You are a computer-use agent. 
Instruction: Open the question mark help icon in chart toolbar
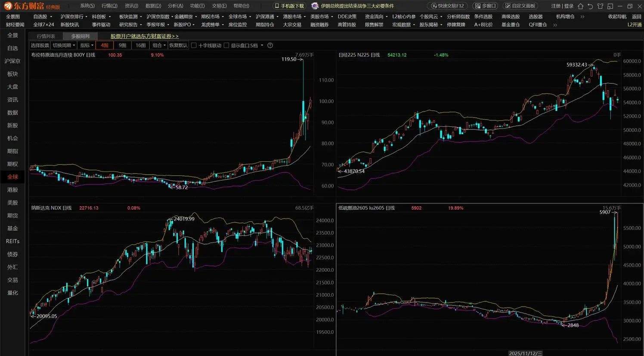click(x=270, y=46)
